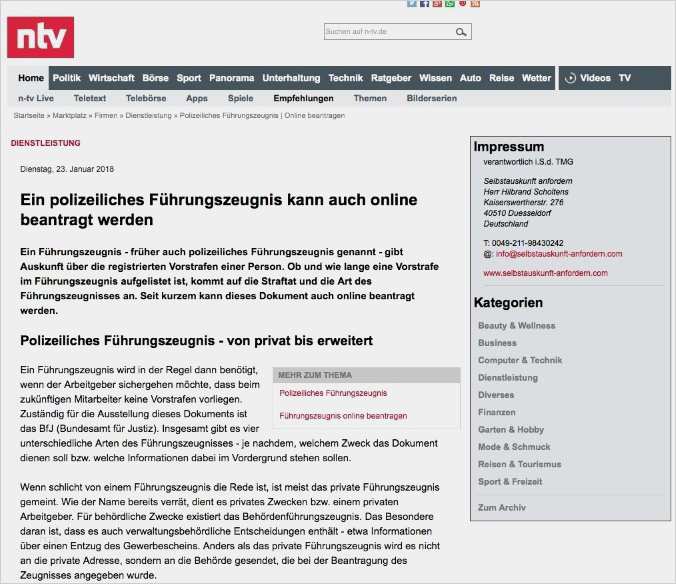This screenshot has height=584, width=676.
Task: Open the Wirtschaft menu item
Action: pos(111,78)
